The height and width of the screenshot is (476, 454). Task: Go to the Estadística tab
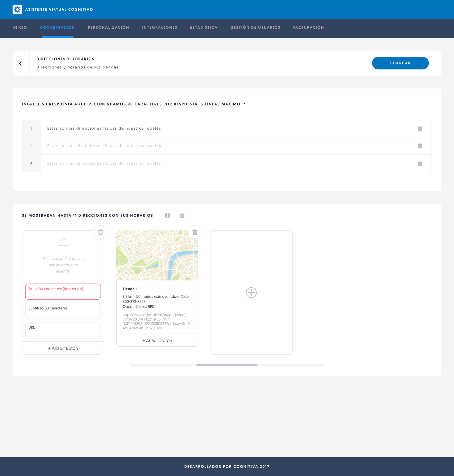(204, 27)
